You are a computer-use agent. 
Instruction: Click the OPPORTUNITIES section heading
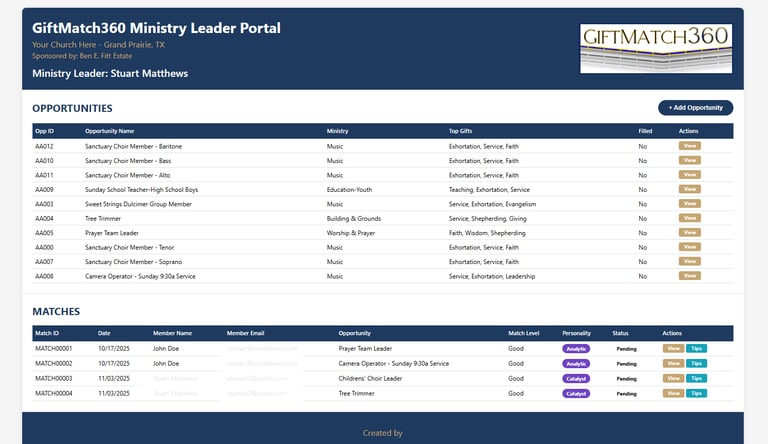[x=72, y=108]
